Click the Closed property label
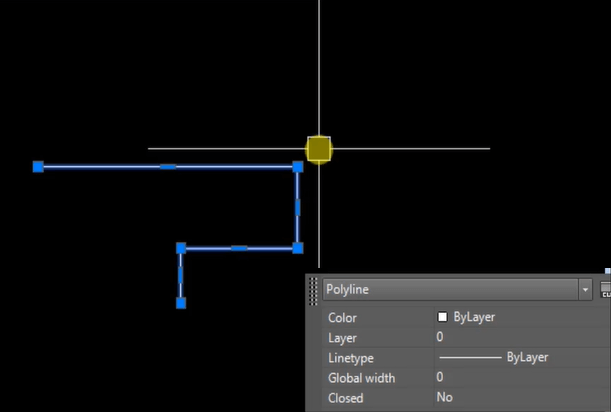This screenshot has width=611, height=412. click(x=345, y=398)
